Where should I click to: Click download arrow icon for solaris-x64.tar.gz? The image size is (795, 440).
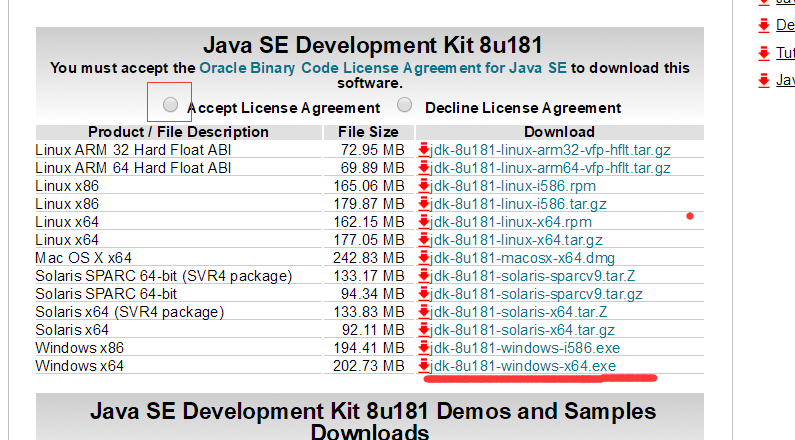click(x=424, y=329)
